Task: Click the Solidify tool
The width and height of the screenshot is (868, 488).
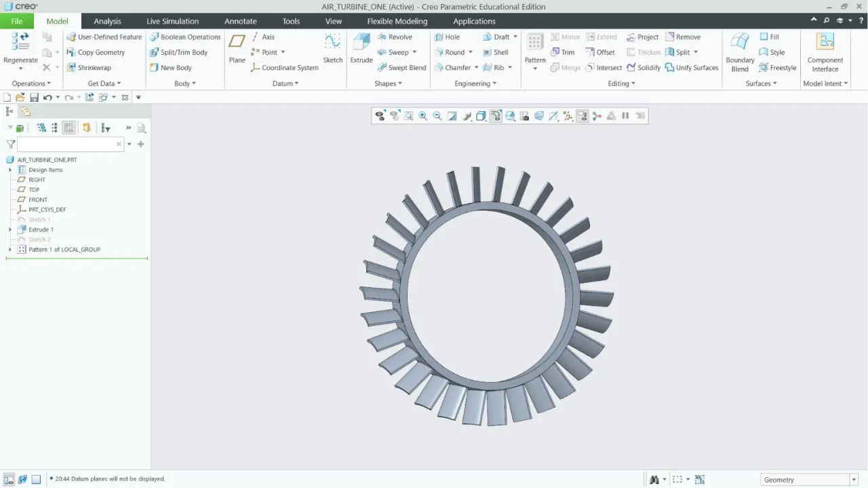Action: tap(644, 68)
